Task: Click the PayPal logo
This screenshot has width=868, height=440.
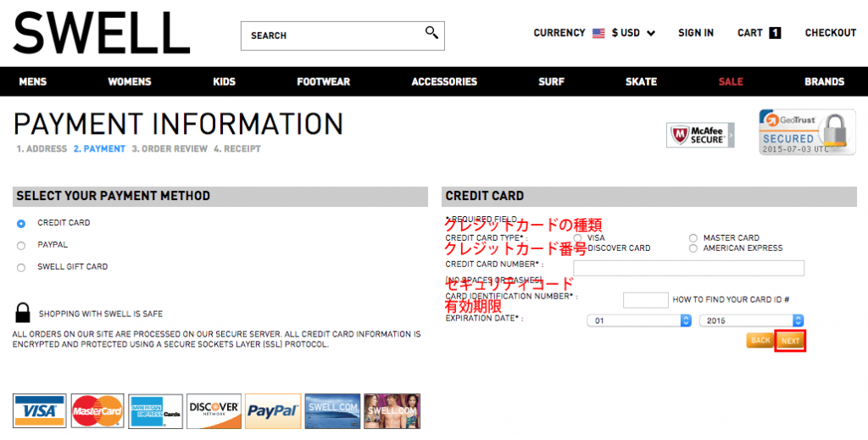Action: pos(273,410)
